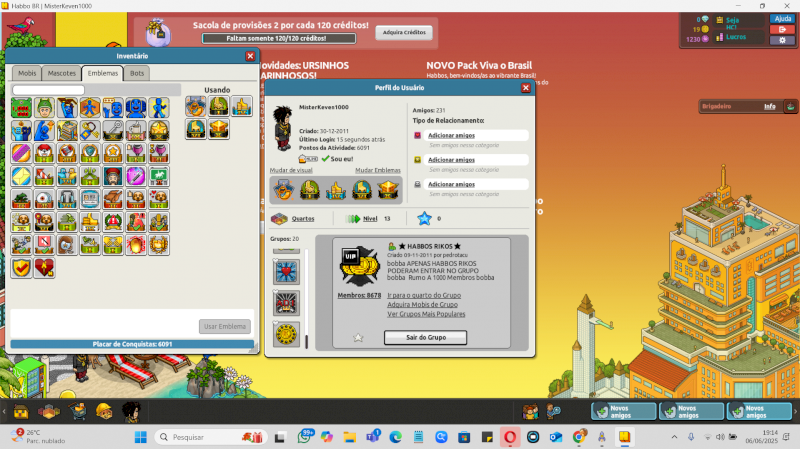The image size is (800, 449).
Task: Click the worn gold cube badge under Usando
Action: click(x=218, y=129)
